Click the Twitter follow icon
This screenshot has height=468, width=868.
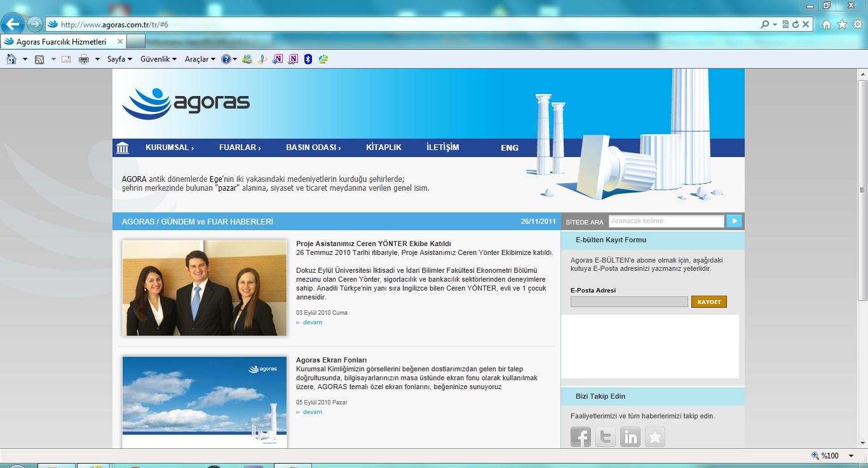[605, 437]
